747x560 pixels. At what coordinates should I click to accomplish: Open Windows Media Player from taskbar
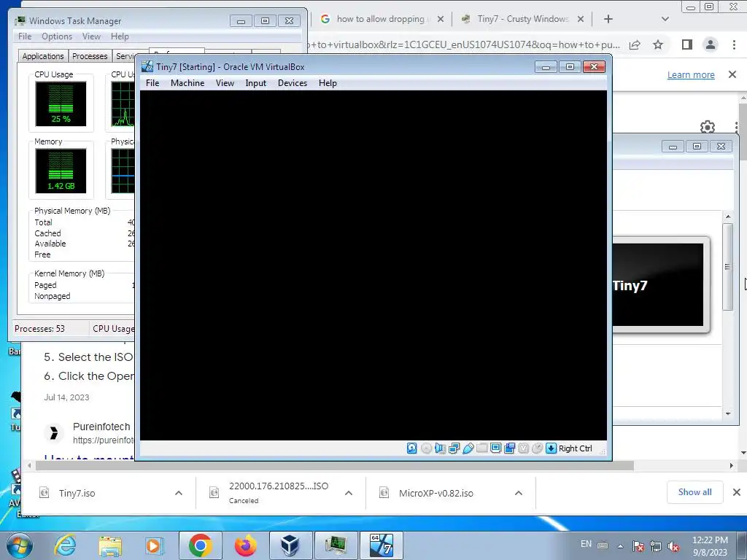coord(154,545)
